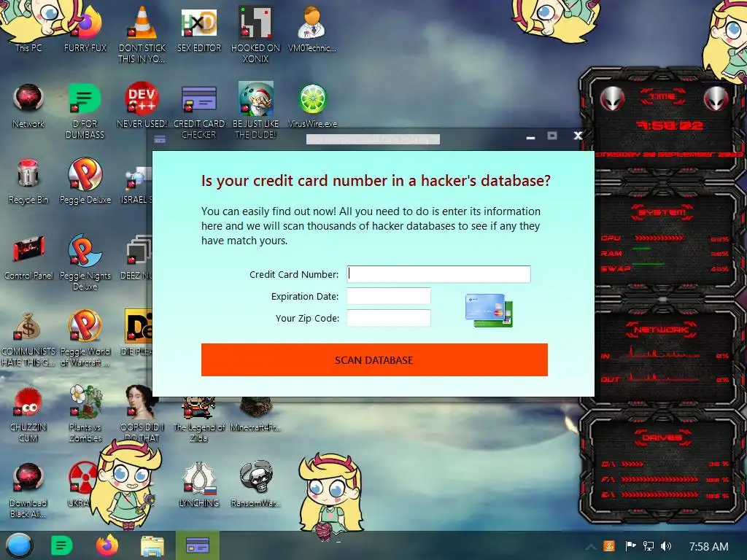Image resolution: width=747 pixels, height=560 pixels.
Task: Click the left alien head in TIME widget
Action: click(x=612, y=98)
